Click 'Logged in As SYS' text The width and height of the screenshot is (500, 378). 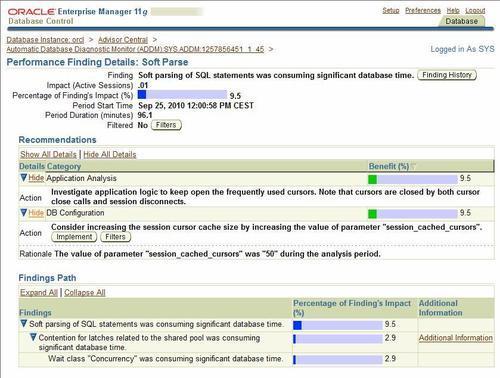[x=462, y=49]
